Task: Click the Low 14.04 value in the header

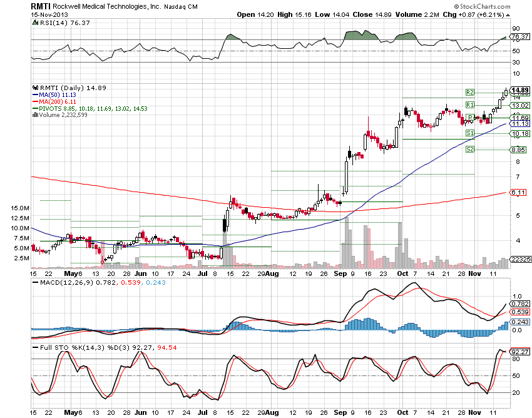Action: click(x=332, y=14)
